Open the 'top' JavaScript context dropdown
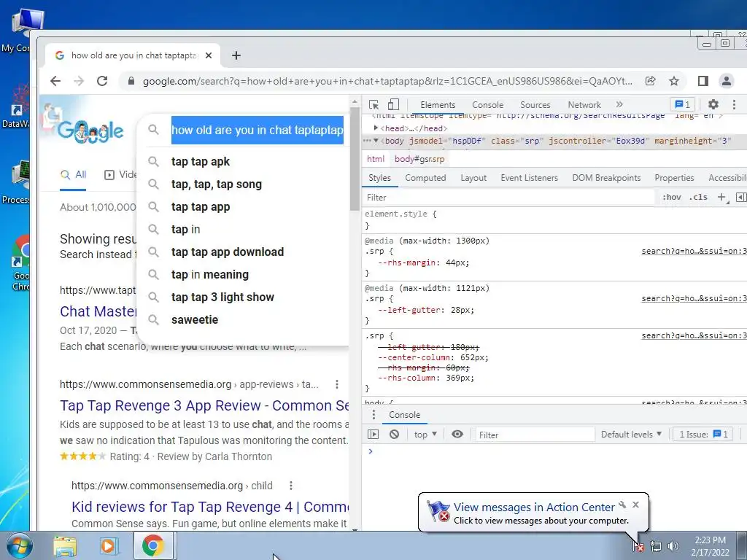The width and height of the screenshot is (747, 560). point(425,435)
